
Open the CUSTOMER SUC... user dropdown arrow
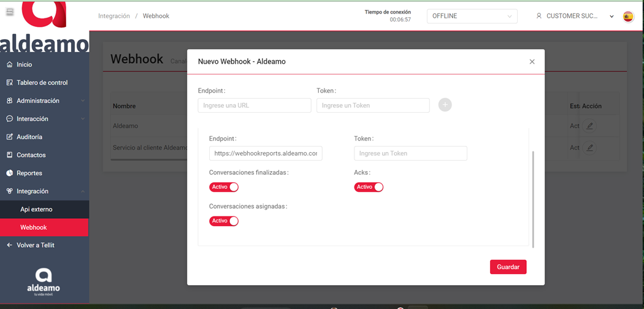[x=611, y=17]
